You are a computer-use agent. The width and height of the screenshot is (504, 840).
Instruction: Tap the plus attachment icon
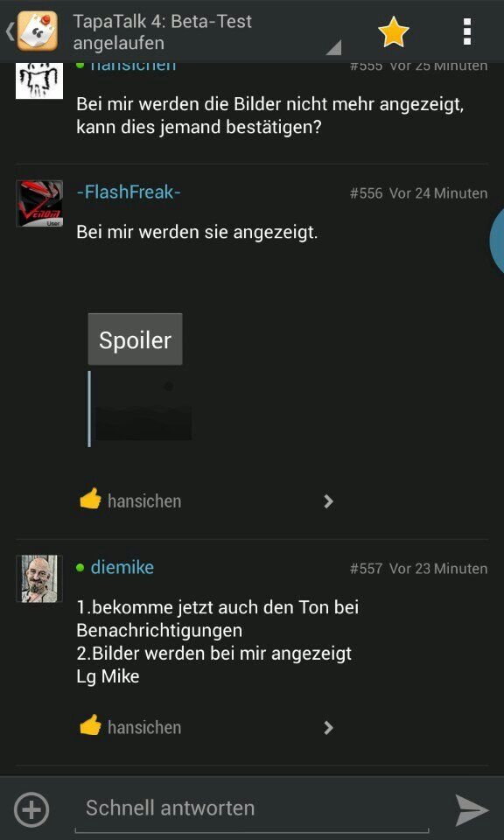(31, 809)
